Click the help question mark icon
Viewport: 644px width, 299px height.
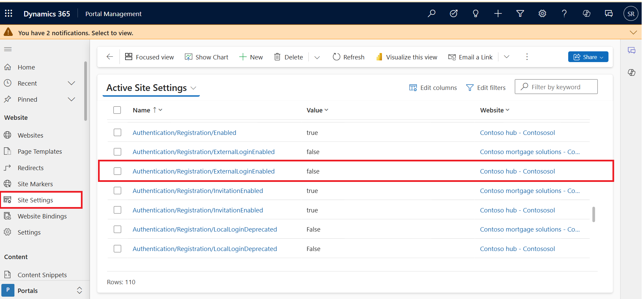tap(564, 13)
